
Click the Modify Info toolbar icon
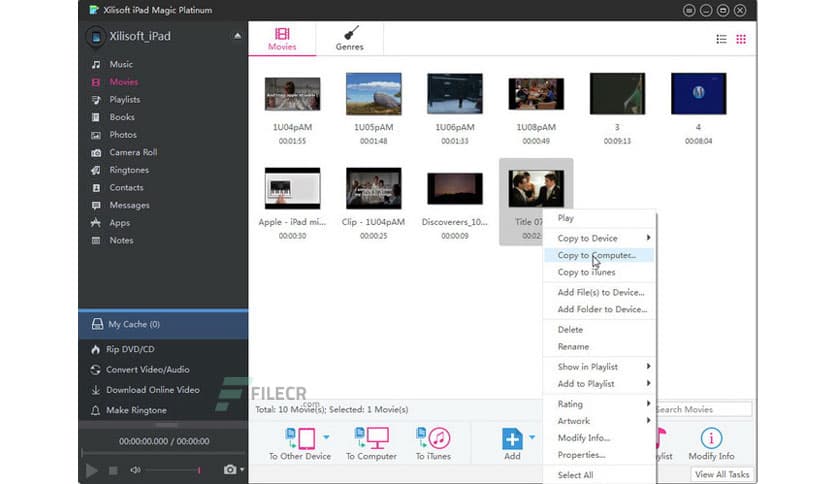(711, 438)
